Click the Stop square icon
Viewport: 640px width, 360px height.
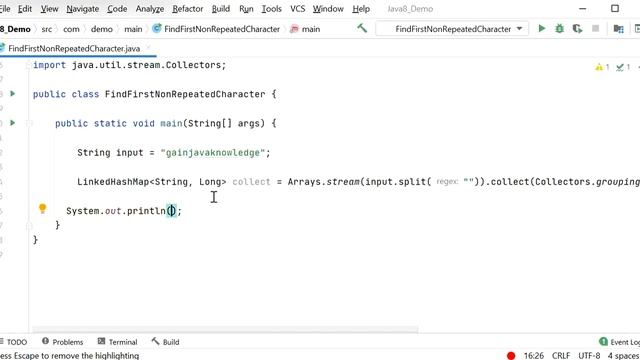[x=596, y=29]
